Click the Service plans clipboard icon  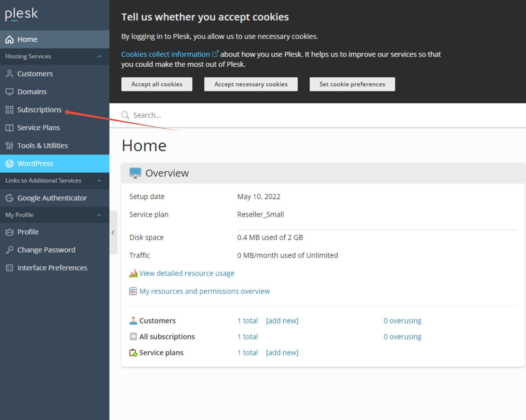click(133, 353)
